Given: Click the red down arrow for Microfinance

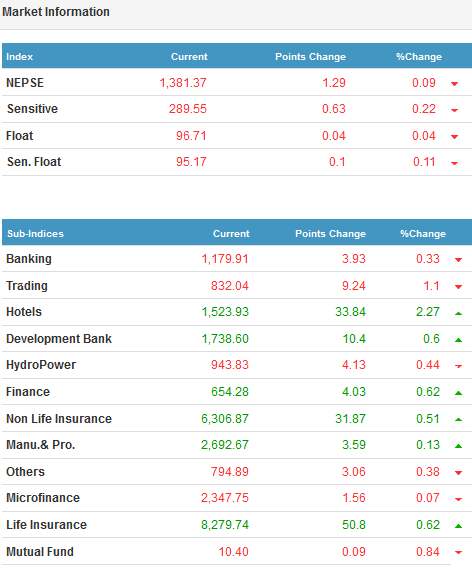Looking at the screenshot, I should pyautogui.click(x=458, y=499).
